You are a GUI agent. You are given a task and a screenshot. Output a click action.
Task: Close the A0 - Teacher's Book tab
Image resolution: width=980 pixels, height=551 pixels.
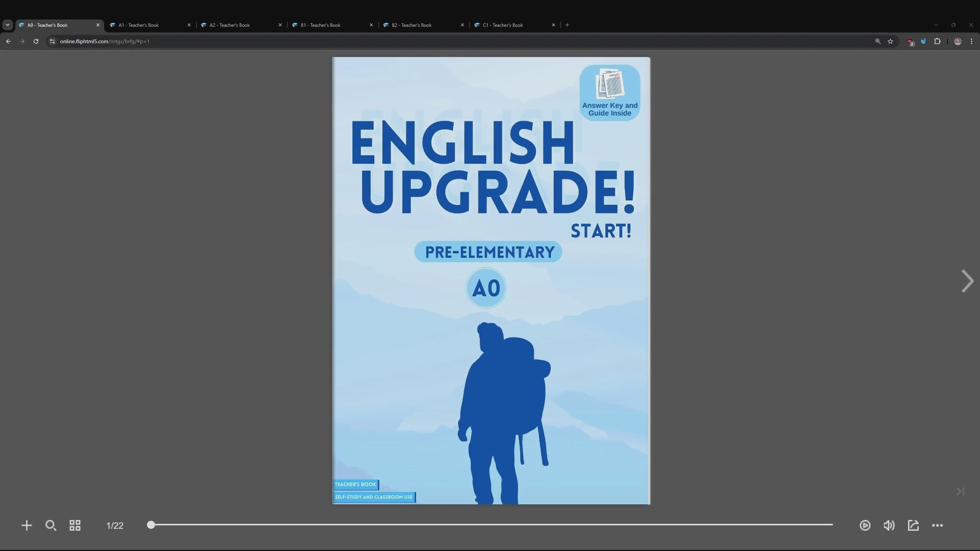98,25
